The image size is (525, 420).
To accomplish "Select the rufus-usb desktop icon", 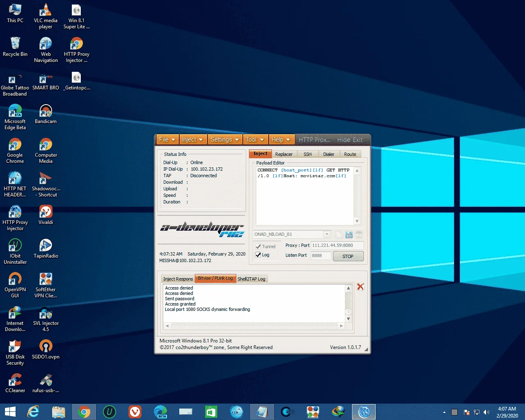I will 46,383.
